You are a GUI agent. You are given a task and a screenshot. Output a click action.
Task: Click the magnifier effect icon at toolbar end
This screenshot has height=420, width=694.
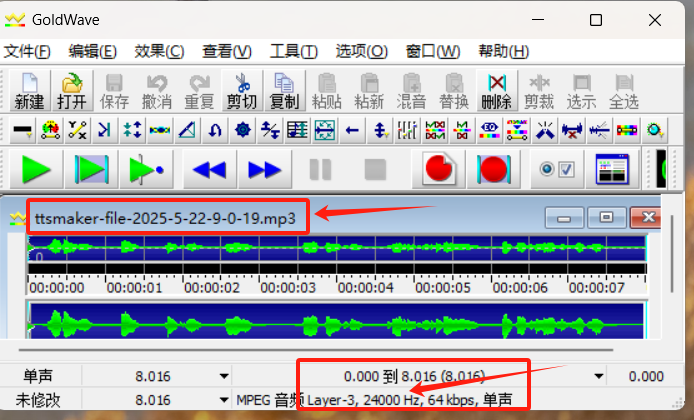655,131
